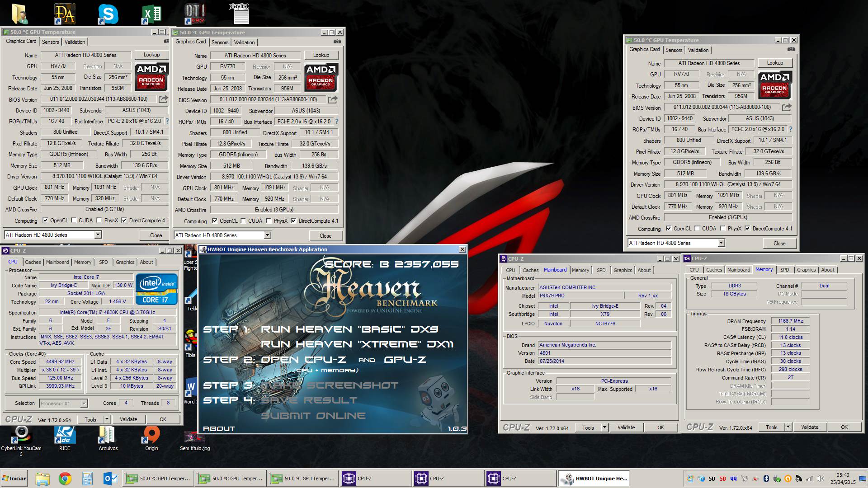Open Tools dropdown arrow in Memory-tab CPU-Z window
This screenshot has width=868, height=488.
tap(788, 427)
